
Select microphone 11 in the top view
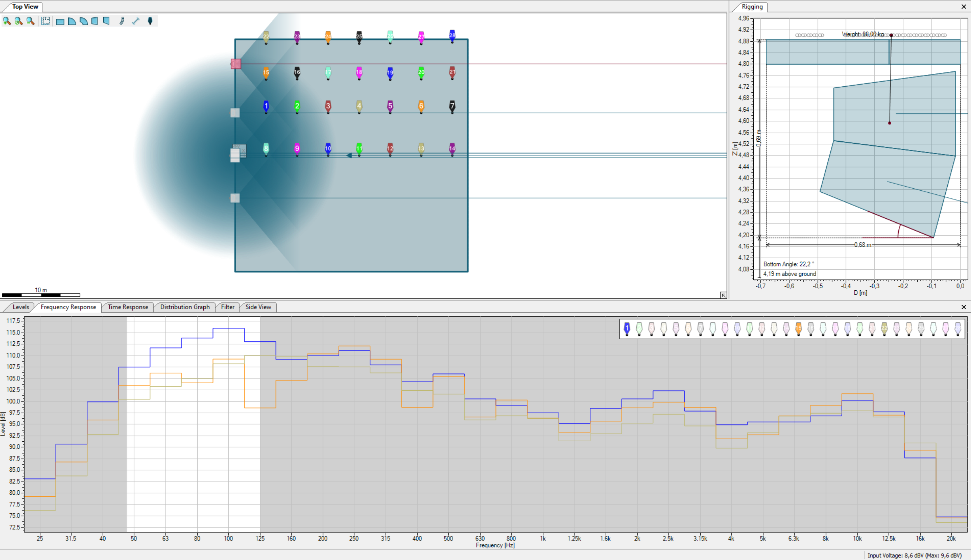click(359, 148)
